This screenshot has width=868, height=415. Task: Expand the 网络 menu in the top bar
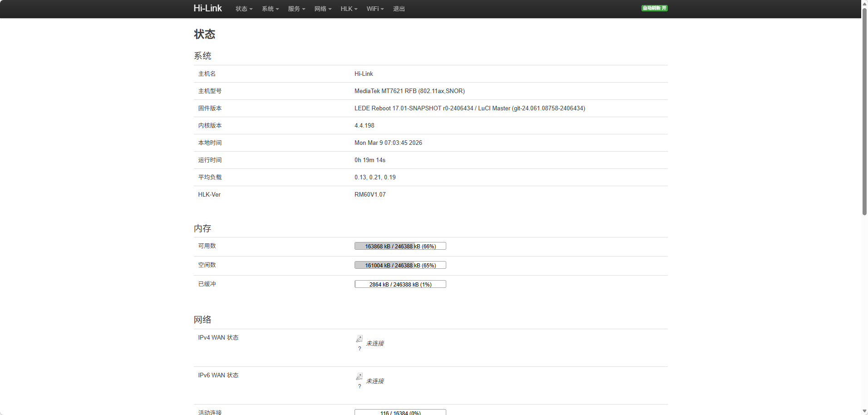pyautogui.click(x=323, y=9)
